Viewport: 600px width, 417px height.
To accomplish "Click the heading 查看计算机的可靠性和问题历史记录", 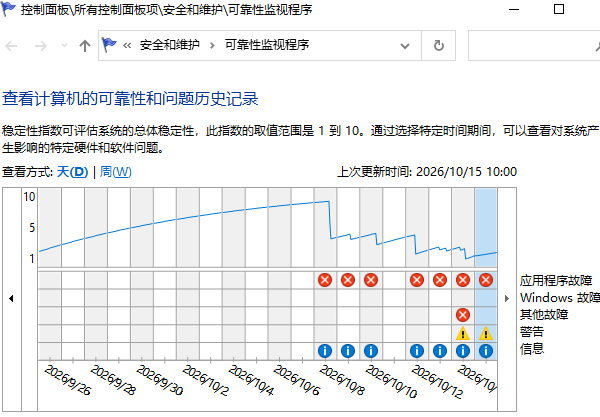I will tap(130, 99).
